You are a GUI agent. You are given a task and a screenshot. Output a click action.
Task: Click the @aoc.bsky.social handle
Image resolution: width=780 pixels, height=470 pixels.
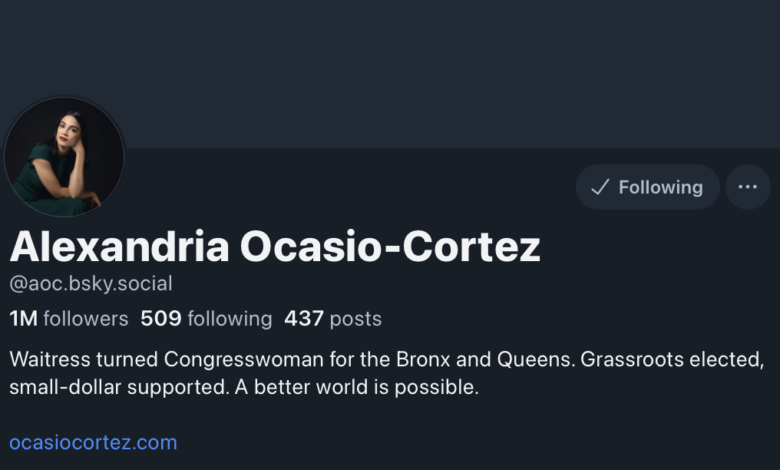point(91,283)
